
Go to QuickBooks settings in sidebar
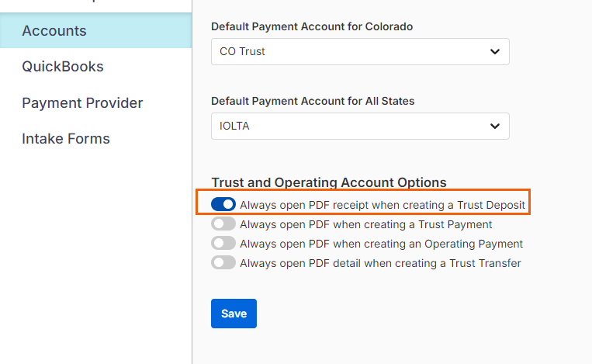pyautogui.click(x=63, y=67)
